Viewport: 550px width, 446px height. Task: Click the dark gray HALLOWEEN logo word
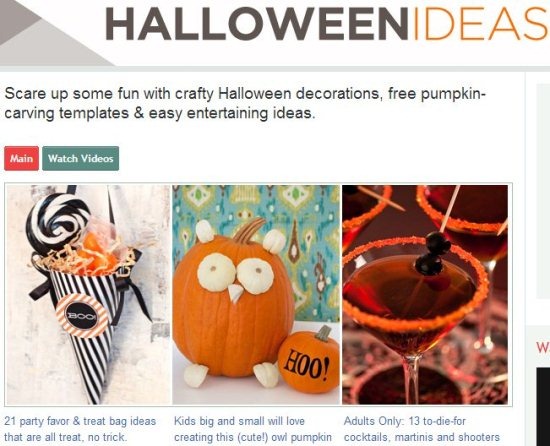click(x=257, y=24)
